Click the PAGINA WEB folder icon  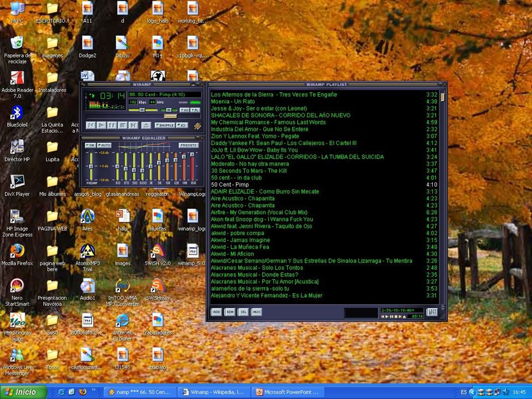[x=52, y=220]
